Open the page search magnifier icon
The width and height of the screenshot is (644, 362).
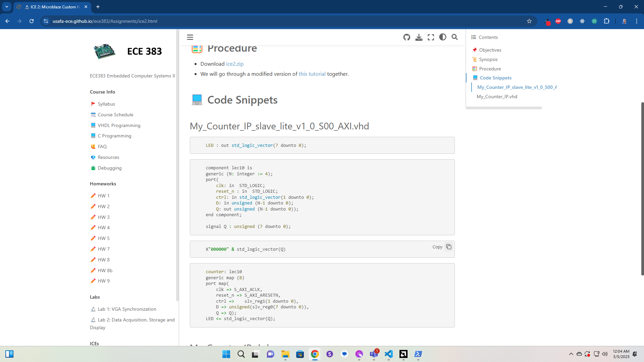(x=454, y=37)
